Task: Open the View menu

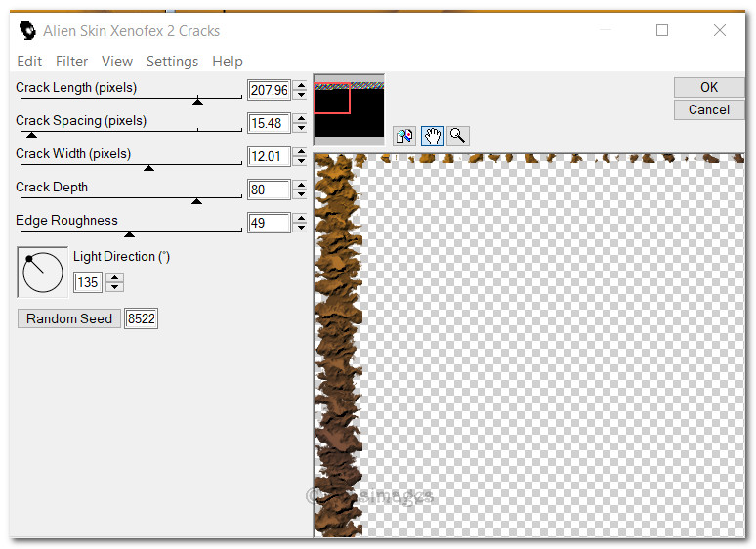Action: coord(117,62)
